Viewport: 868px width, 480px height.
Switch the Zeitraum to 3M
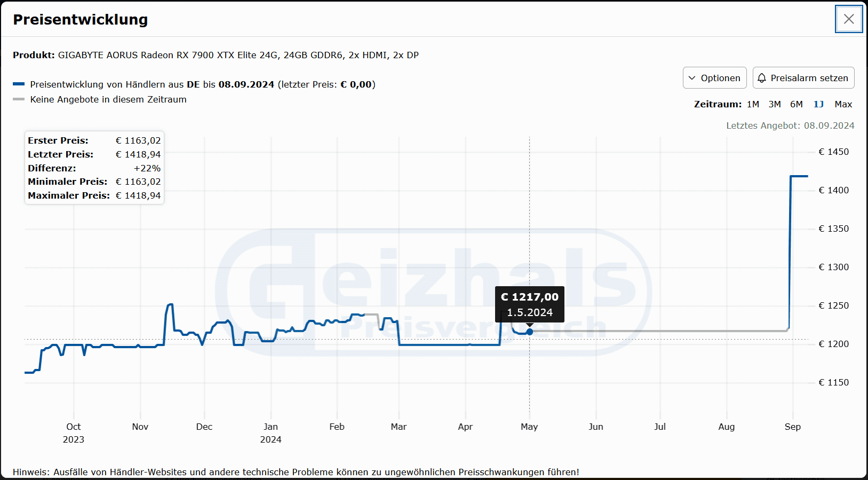775,104
